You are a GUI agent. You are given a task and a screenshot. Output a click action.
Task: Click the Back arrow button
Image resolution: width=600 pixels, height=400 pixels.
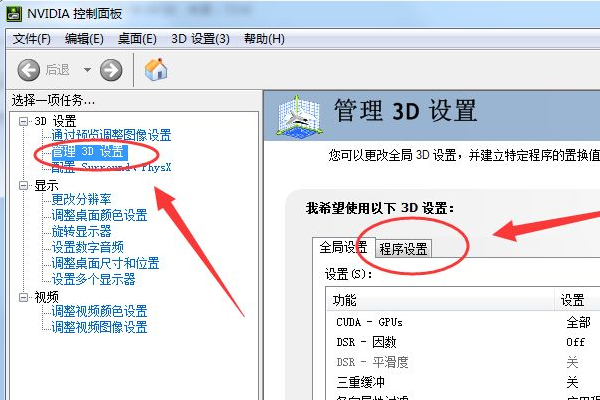point(29,70)
